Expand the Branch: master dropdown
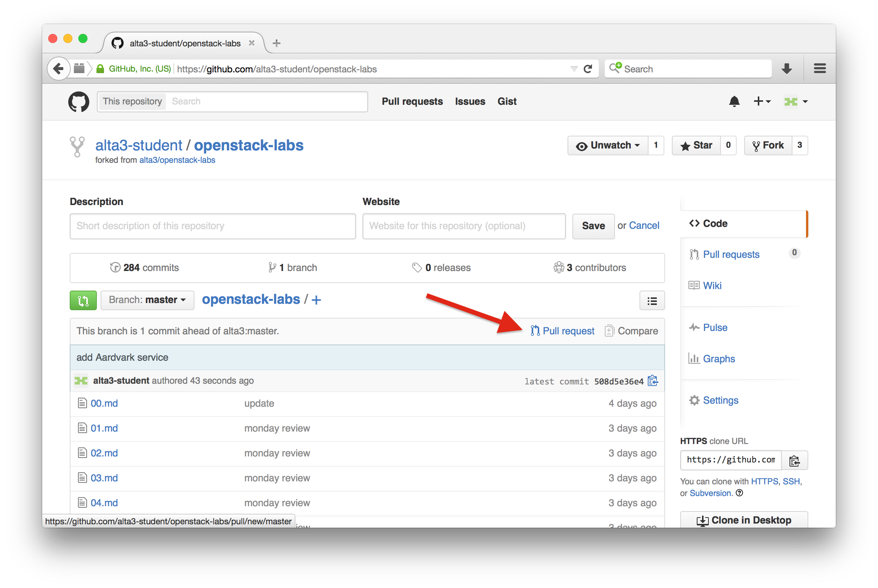Image resolution: width=878 pixels, height=588 pixels. [x=147, y=300]
